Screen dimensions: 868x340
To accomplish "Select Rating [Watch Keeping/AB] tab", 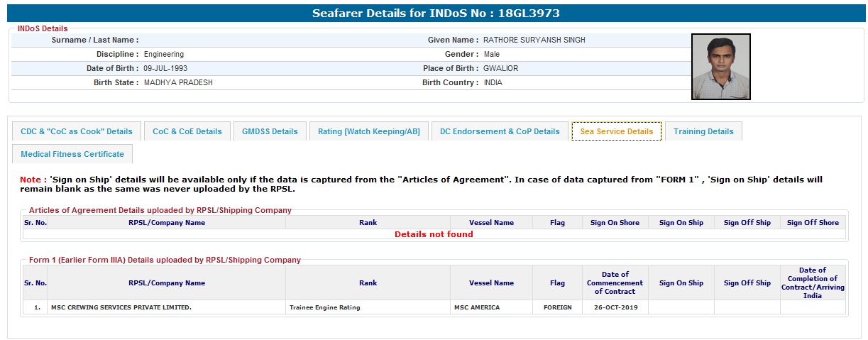I will click(368, 131).
